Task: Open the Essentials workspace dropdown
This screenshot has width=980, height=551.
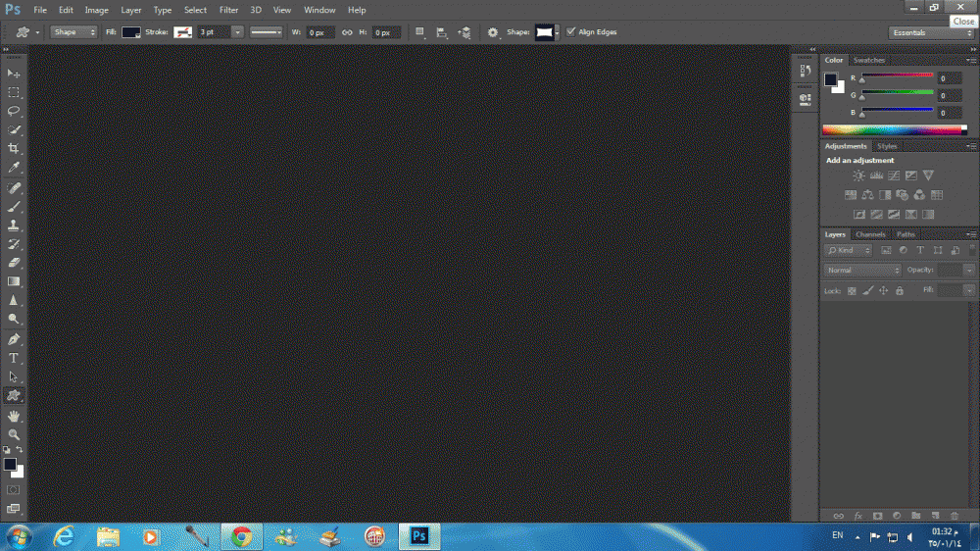Action: 931,32
